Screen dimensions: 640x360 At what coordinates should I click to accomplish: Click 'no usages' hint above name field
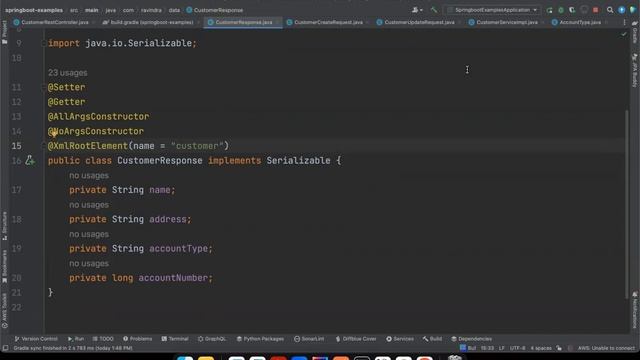[89, 176]
